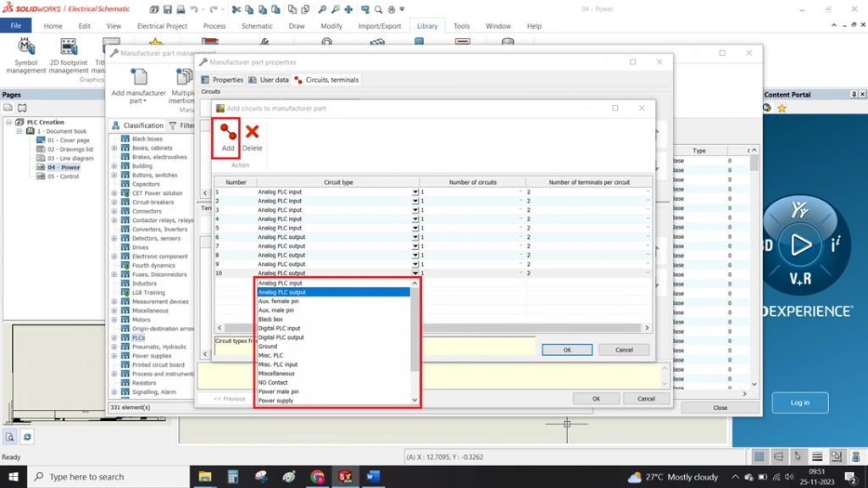
Task: Open File Explorer from taskbar
Action: click(x=205, y=476)
